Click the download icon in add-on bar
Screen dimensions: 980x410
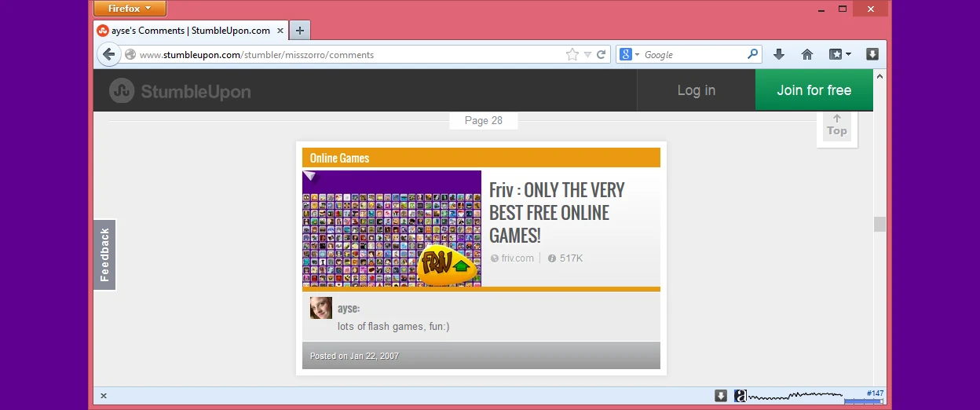pyautogui.click(x=721, y=396)
